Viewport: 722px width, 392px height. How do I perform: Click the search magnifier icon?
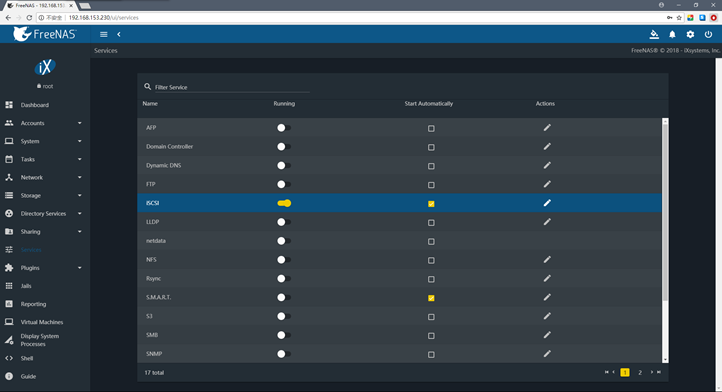[x=147, y=87]
